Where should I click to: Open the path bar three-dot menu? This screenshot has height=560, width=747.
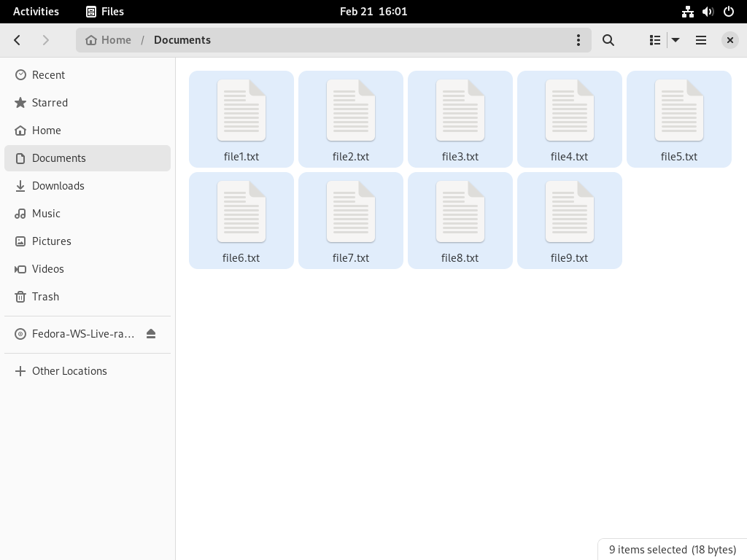578,40
